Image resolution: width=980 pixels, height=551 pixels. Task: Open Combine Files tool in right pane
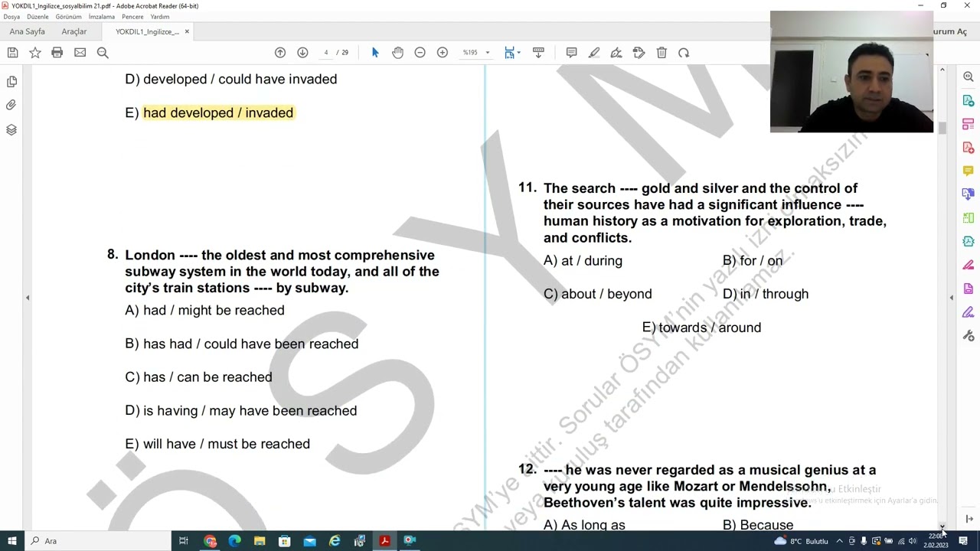point(969,194)
